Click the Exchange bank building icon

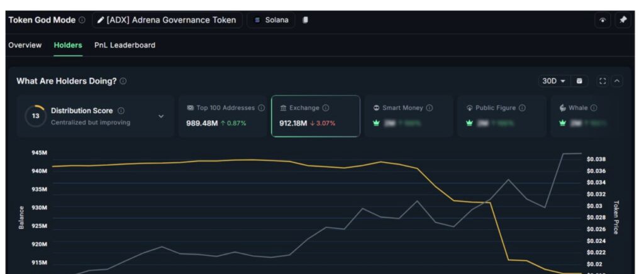click(x=284, y=108)
